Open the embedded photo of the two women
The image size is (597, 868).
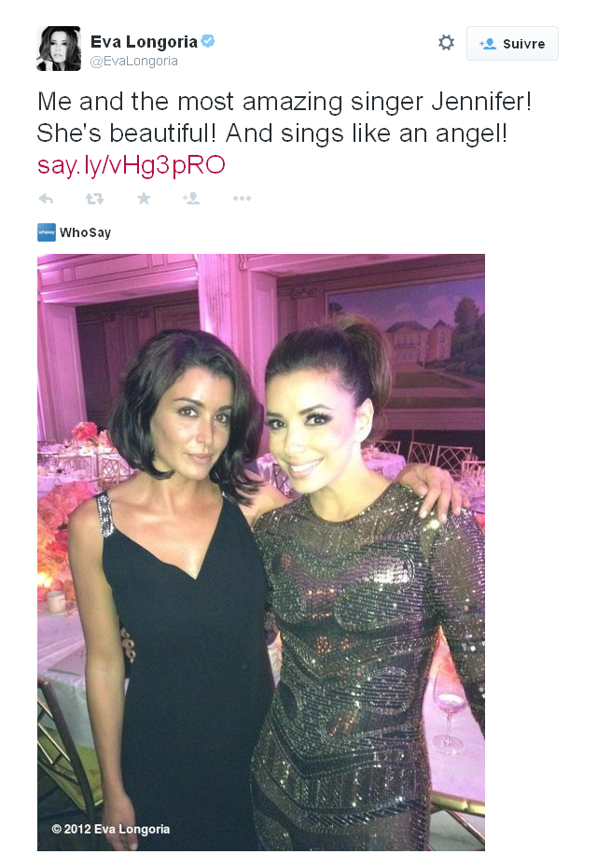(x=261, y=552)
